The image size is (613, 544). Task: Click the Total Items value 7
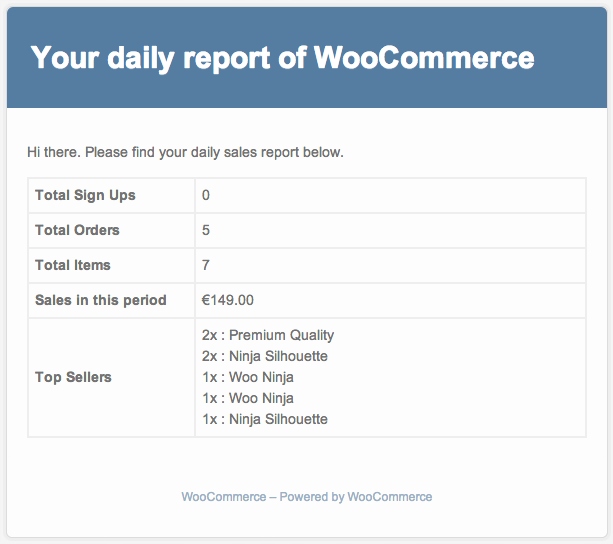(206, 265)
